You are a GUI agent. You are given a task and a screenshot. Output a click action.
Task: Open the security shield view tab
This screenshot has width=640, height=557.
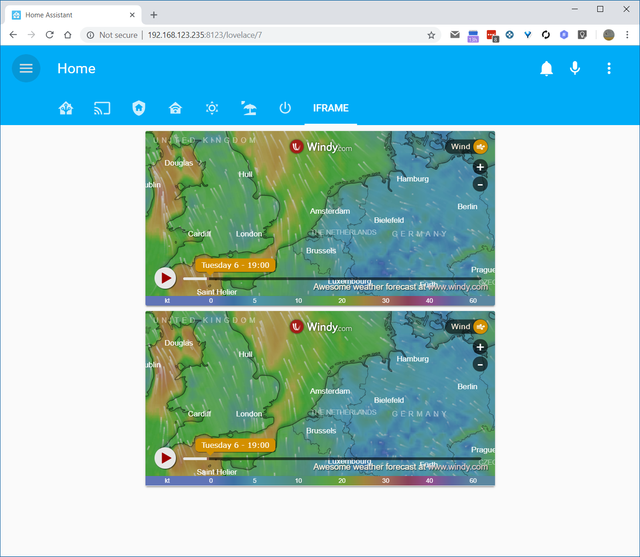tap(139, 108)
